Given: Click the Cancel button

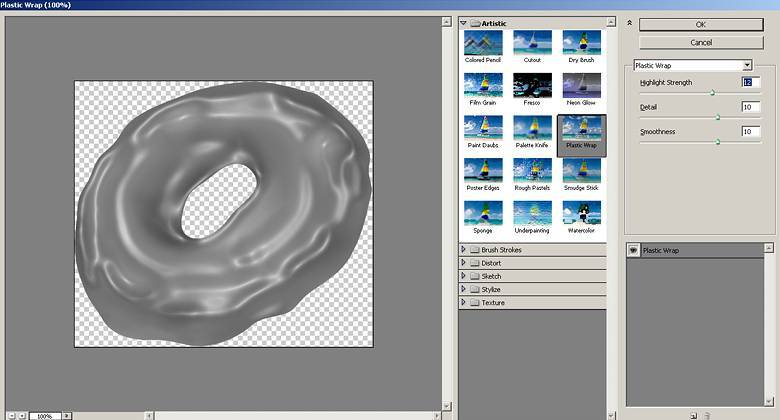Looking at the screenshot, I should pyautogui.click(x=701, y=42).
